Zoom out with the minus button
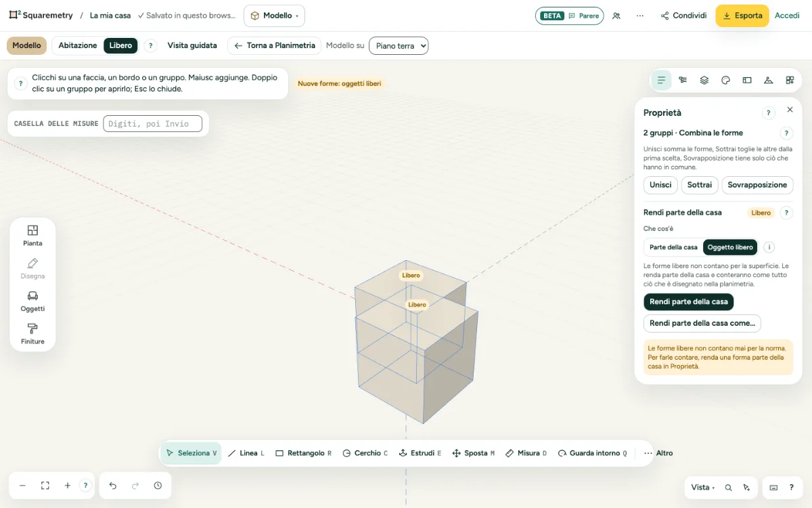 pyautogui.click(x=22, y=486)
